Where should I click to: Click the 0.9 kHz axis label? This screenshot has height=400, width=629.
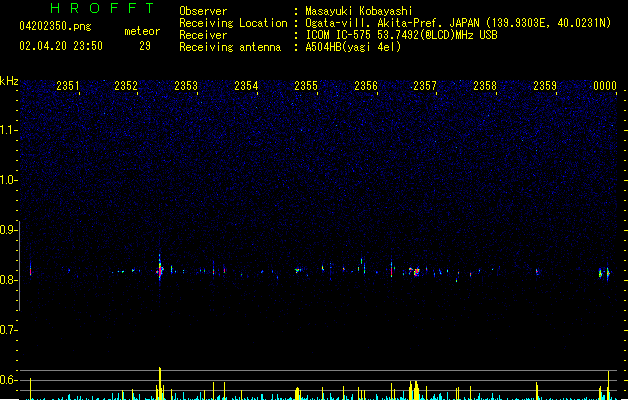click(8, 230)
